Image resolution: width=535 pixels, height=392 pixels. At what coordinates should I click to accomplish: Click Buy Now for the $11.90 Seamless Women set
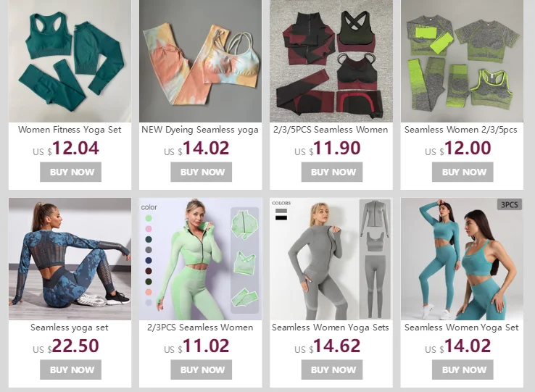click(332, 172)
